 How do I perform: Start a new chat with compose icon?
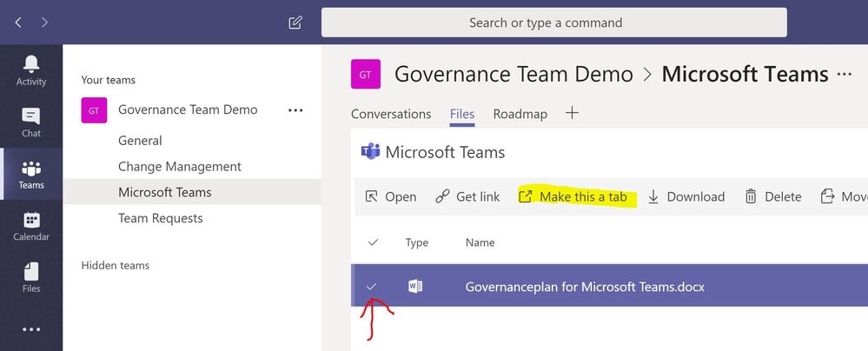pyautogui.click(x=295, y=22)
